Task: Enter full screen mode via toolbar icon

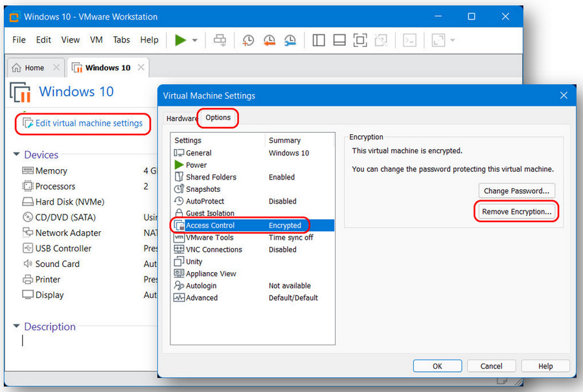Action: tap(360, 40)
